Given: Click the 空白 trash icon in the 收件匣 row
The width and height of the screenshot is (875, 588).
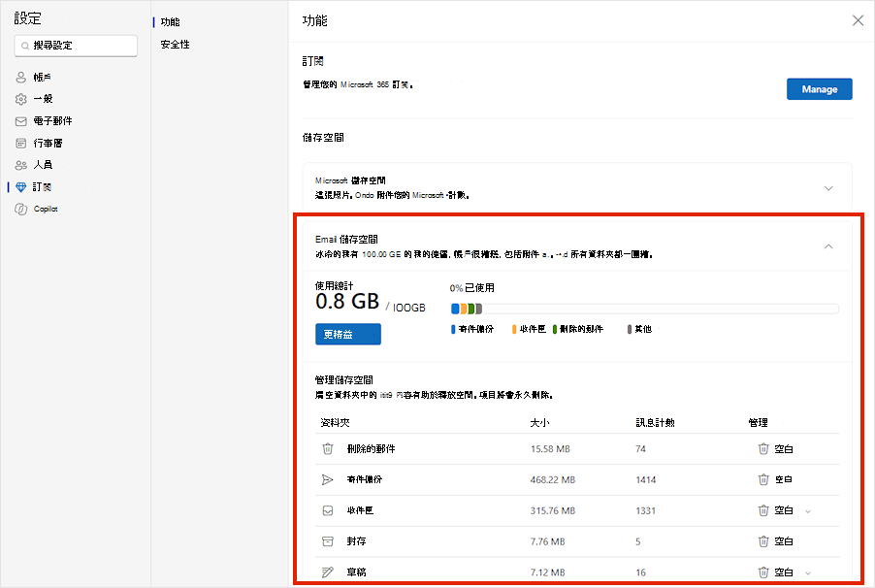Looking at the screenshot, I should pos(763,509).
